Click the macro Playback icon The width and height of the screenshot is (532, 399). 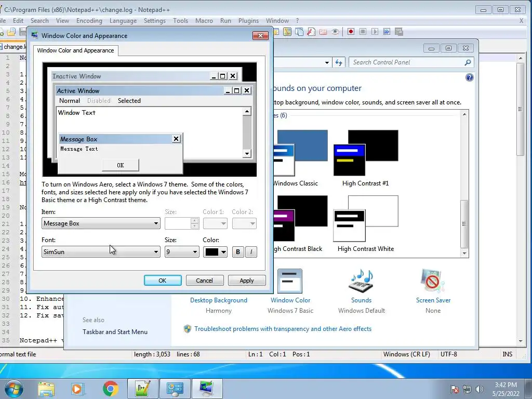[x=375, y=32]
